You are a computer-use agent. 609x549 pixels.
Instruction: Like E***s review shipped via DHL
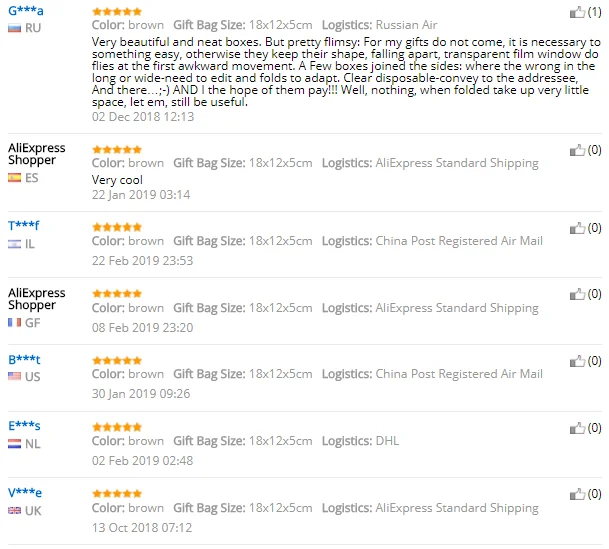(577, 429)
